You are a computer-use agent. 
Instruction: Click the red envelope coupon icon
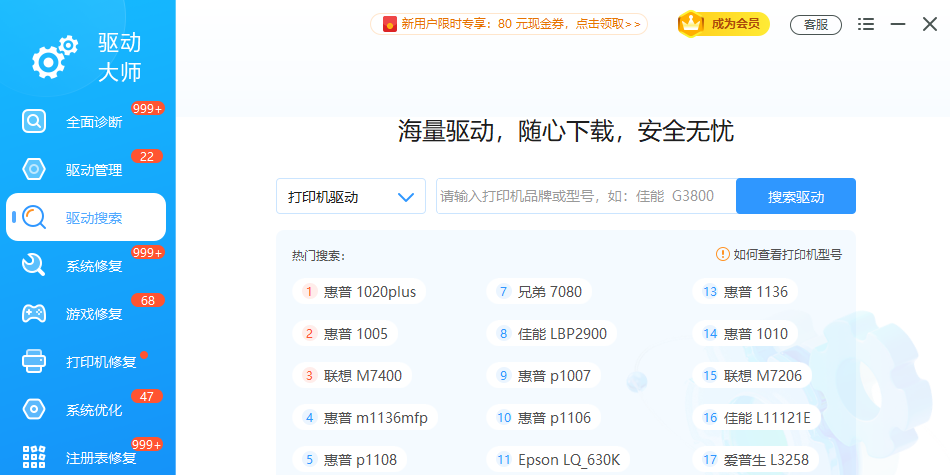pyautogui.click(x=390, y=24)
